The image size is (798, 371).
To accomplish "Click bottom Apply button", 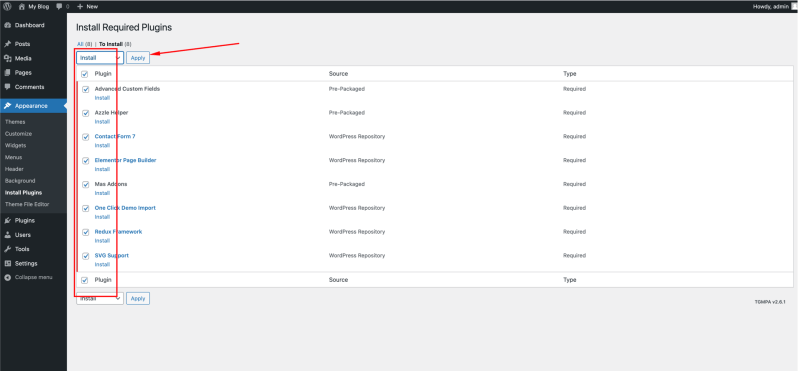I will coord(138,299).
